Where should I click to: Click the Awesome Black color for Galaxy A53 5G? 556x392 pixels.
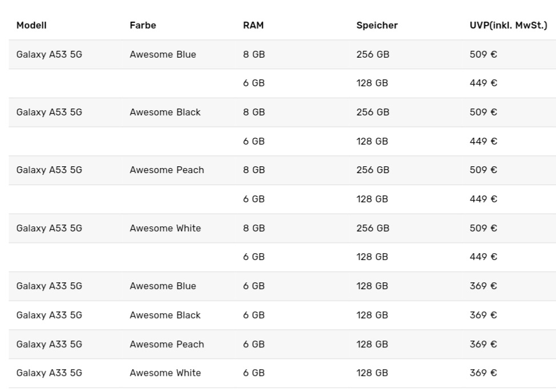[165, 113]
